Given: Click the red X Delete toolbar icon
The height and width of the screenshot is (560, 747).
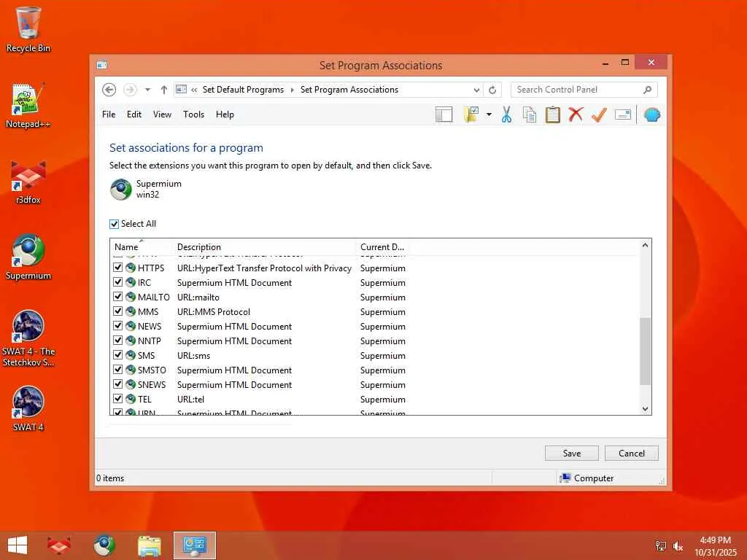Looking at the screenshot, I should 576,114.
